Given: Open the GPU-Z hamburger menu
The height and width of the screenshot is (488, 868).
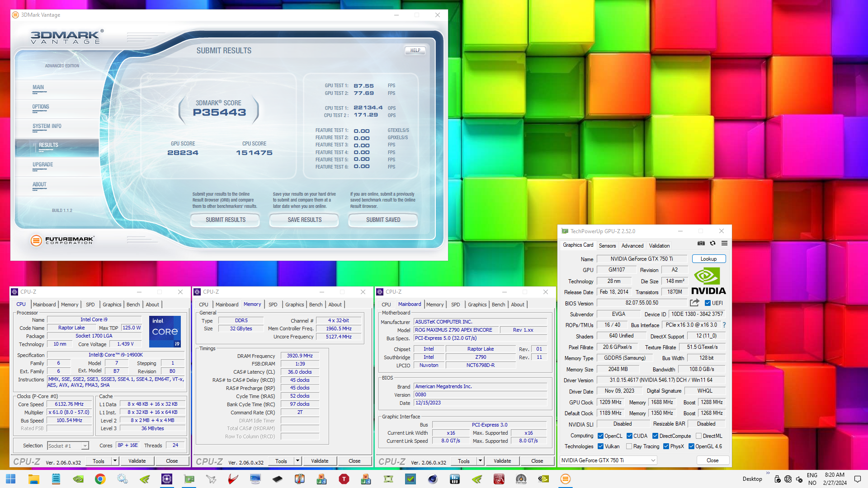Looking at the screenshot, I should 724,243.
